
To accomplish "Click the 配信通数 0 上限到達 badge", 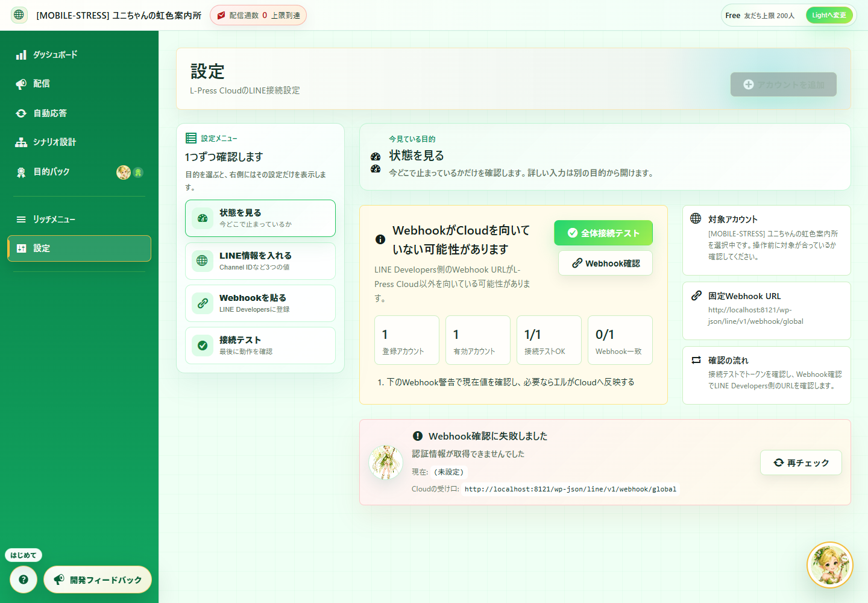I will (x=258, y=15).
